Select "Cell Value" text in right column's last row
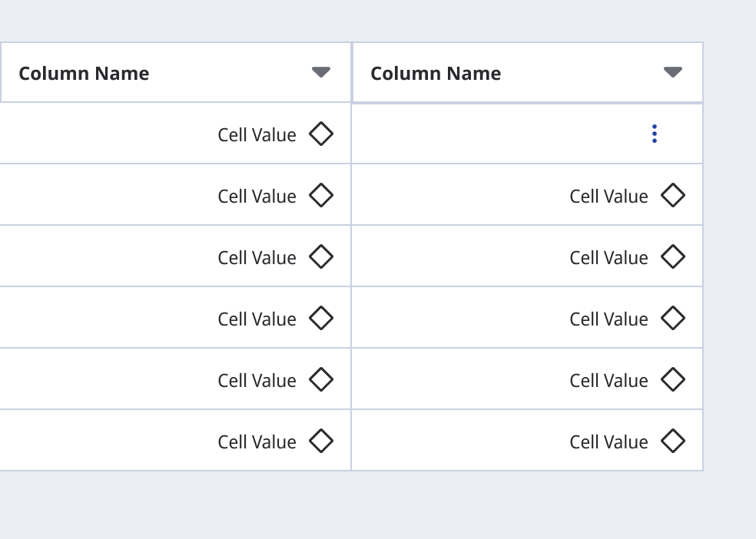 [608, 442]
